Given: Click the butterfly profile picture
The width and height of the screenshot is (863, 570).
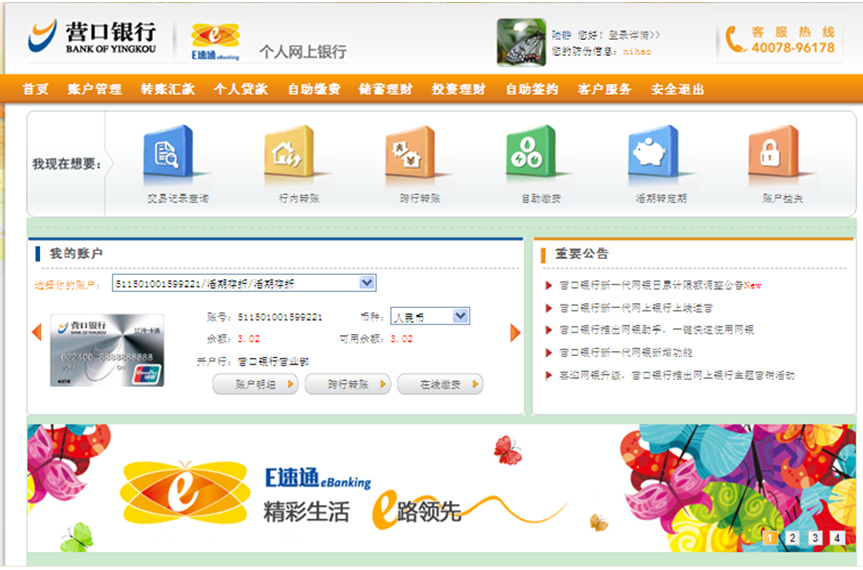Looking at the screenshot, I should (x=521, y=42).
